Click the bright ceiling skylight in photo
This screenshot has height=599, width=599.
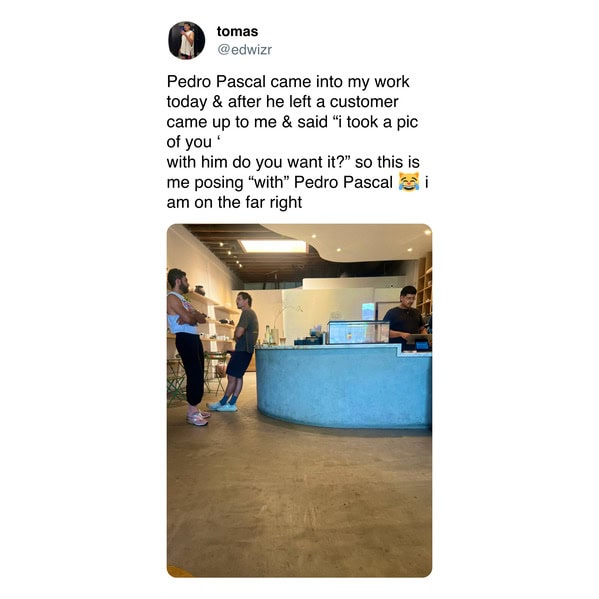[273, 246]
